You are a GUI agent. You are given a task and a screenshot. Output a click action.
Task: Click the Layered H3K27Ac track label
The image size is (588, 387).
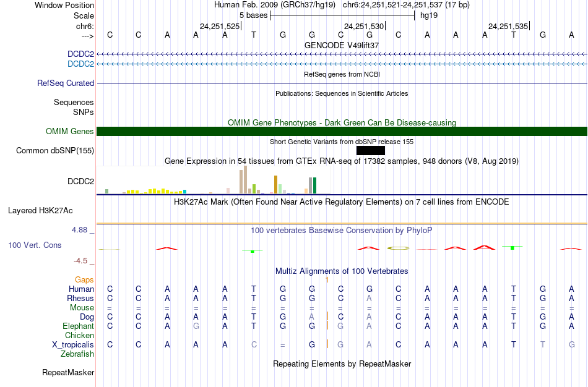pyautogui.click(x=40, y=211)
